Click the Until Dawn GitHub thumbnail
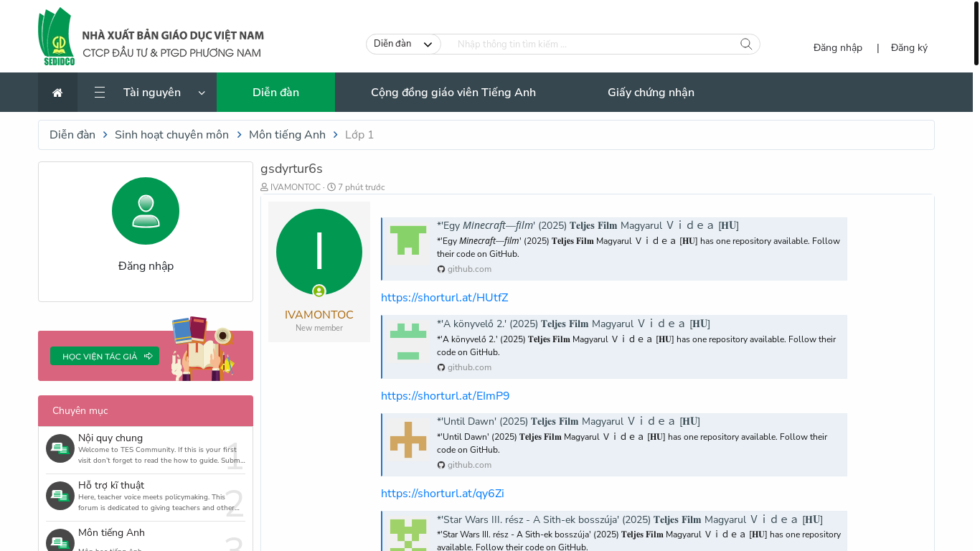This screenshot has width=980, height=551. click(408, 440)
